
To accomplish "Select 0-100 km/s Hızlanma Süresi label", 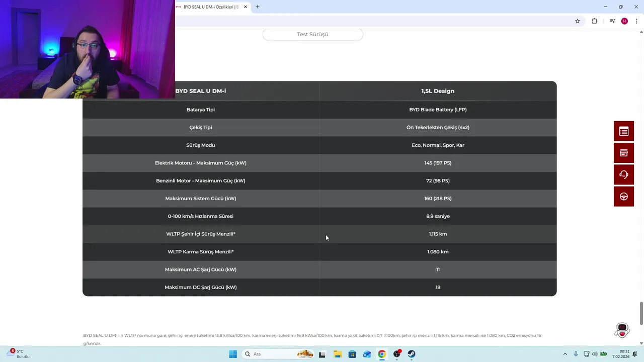I will pyautogui.click(x=201, y=216).
